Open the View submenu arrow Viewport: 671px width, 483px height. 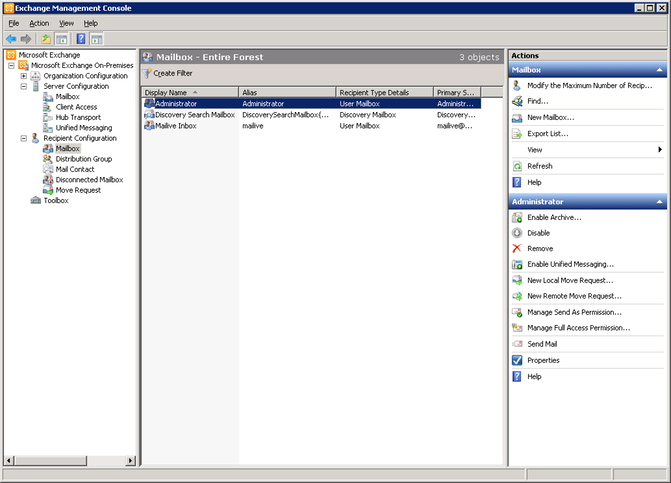point(660,150)
